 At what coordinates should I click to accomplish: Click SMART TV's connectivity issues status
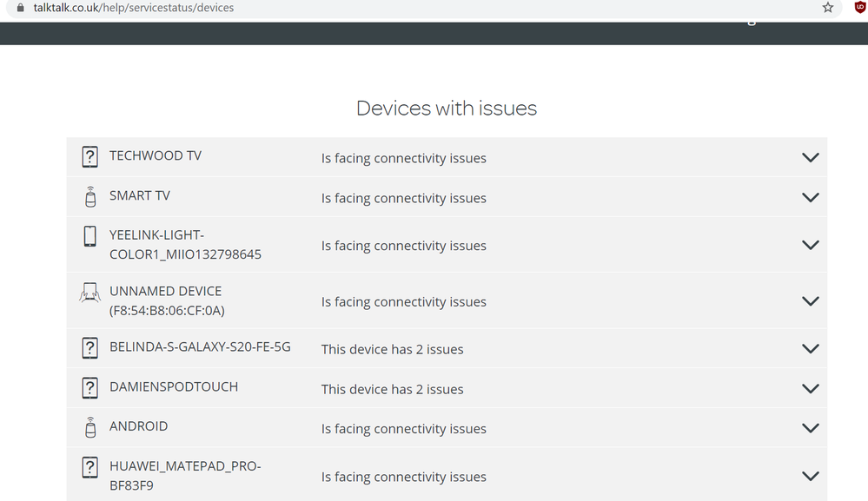pyautogui.click(x=403, y=198)
